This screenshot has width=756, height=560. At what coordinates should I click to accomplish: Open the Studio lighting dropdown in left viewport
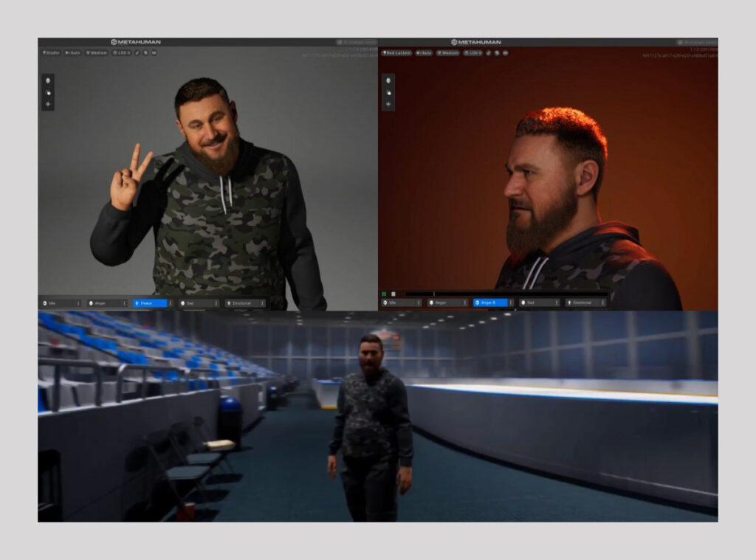(52, 53)
